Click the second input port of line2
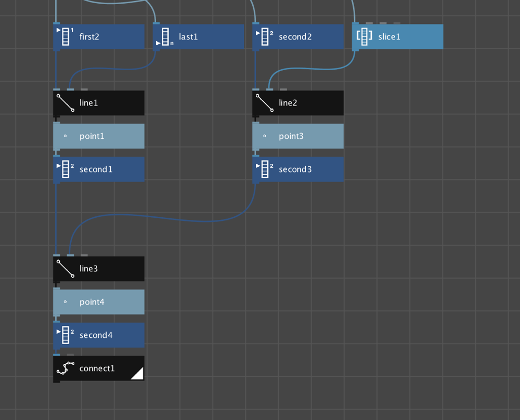The image size is (520, 420). pos(269,89)
